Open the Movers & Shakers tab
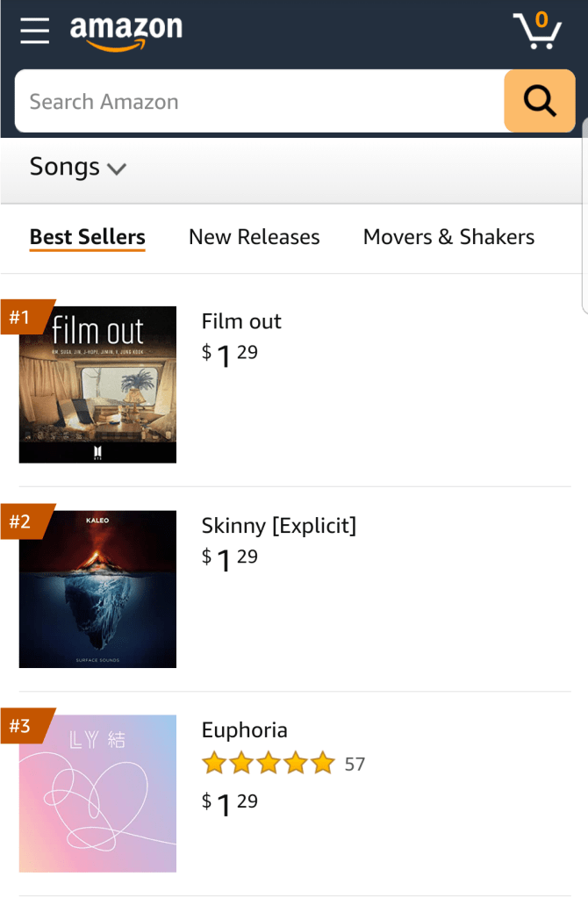This screenshot has width=588, height=898. [448, 237]
